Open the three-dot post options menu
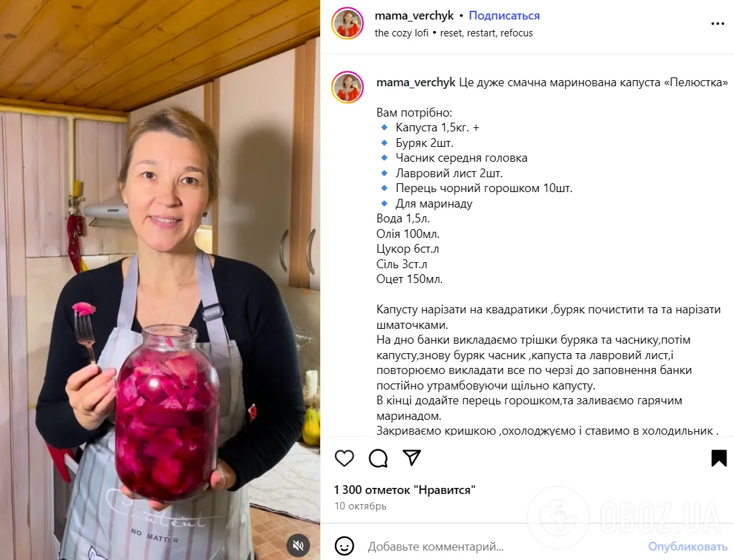 coord(717,24)
